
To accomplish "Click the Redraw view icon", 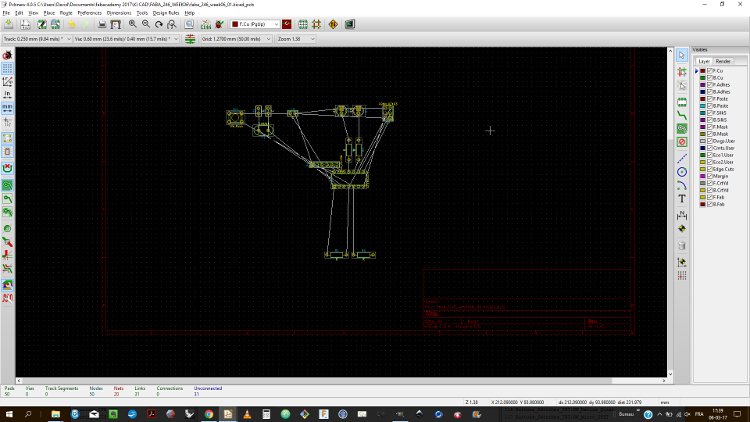I will click(x=159, y=24).
